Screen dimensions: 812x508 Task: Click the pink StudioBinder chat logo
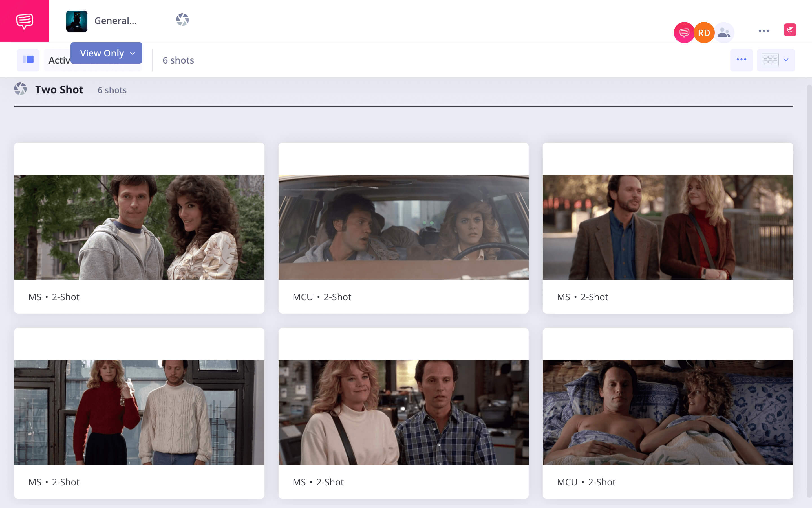point(25,21)
